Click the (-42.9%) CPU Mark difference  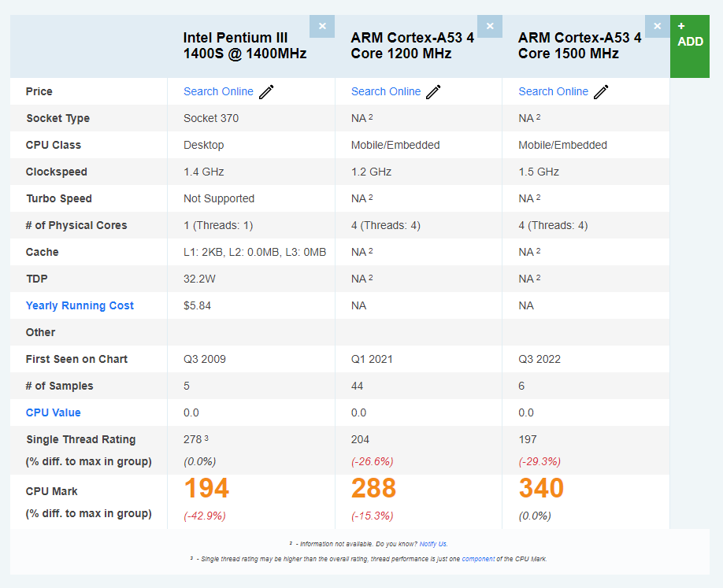[x=205, y=516]
